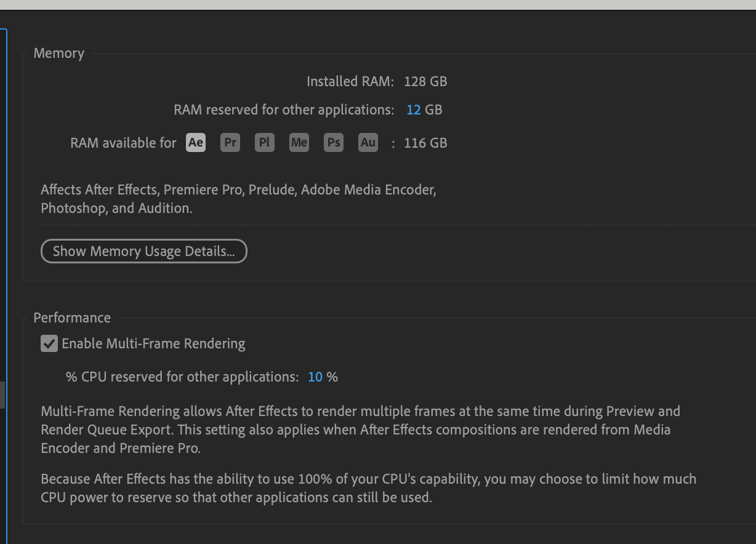Select the Photoshop (Ps) application icon

pos(333,142)
